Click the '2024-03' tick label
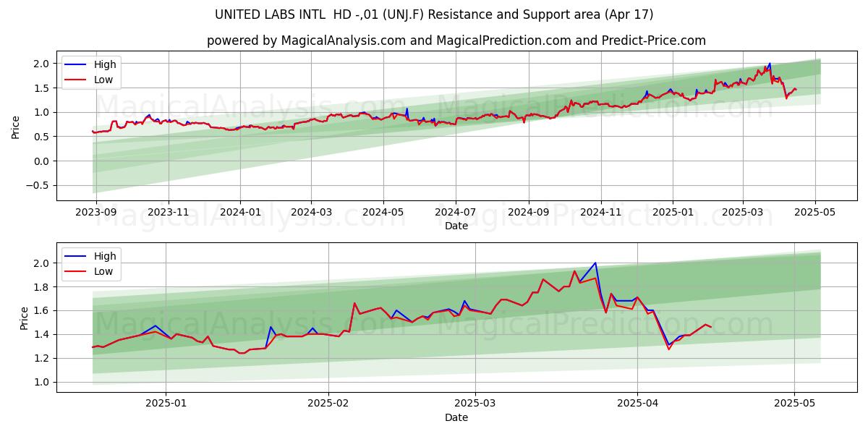Viewport: 868px width, 434px height. coord(311,212)
